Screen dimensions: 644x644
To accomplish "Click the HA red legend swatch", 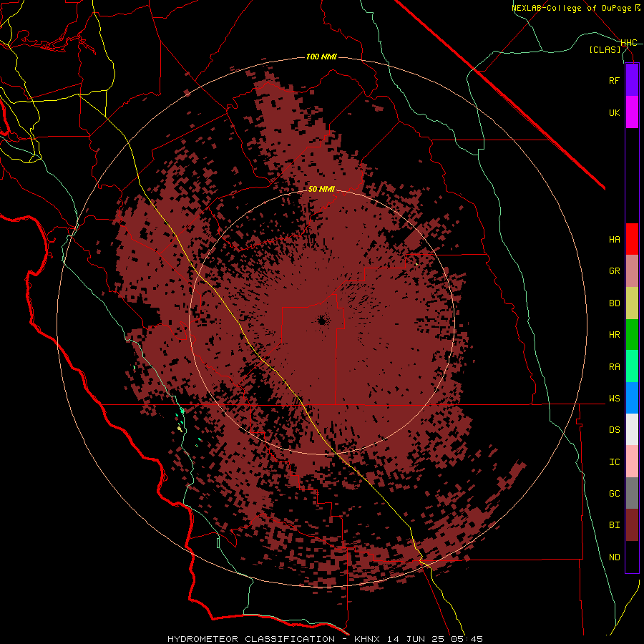I will click(632, 239).
